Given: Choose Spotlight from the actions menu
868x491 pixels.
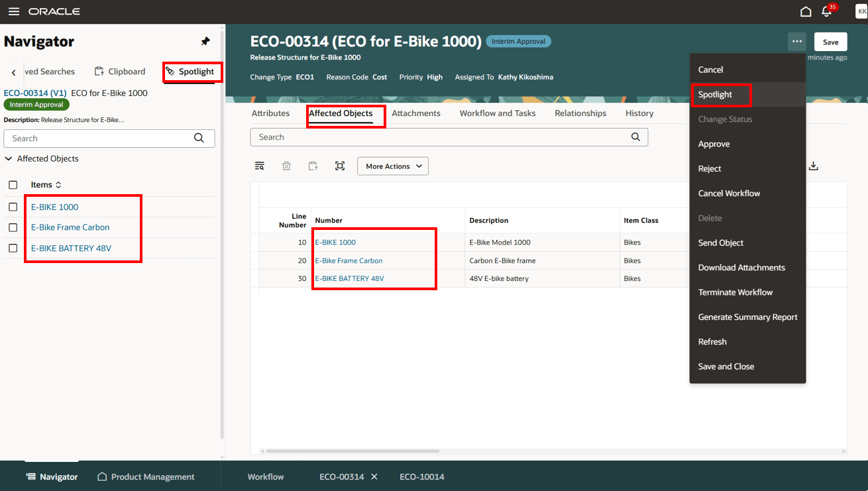Looking at the screenshot, I should (747, 94).
